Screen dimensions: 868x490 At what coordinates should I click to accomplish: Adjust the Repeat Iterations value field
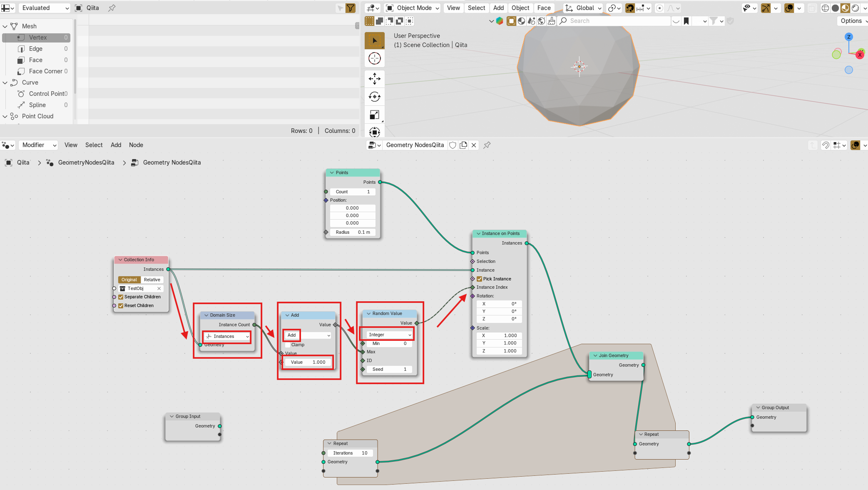(350, 453)
